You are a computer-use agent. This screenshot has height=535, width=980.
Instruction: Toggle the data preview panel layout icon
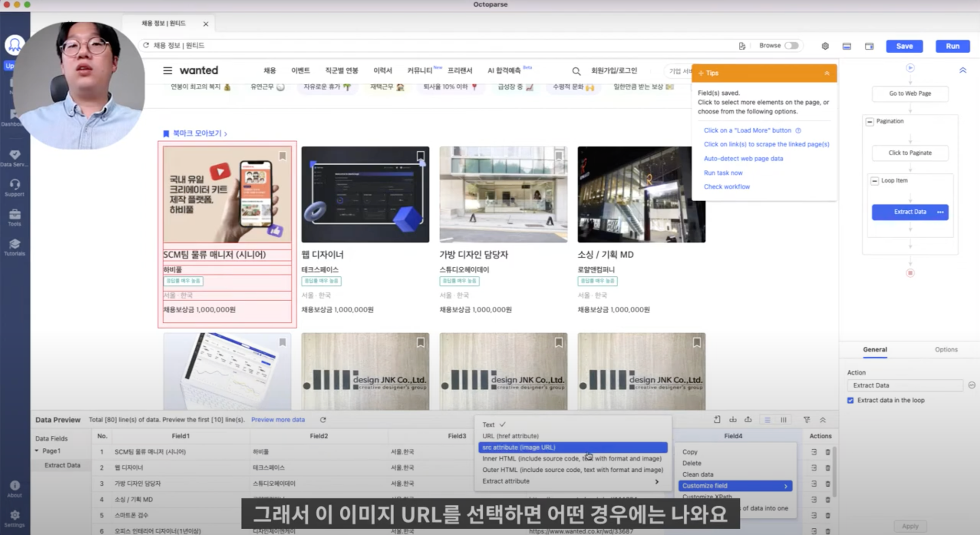point(846,46)
